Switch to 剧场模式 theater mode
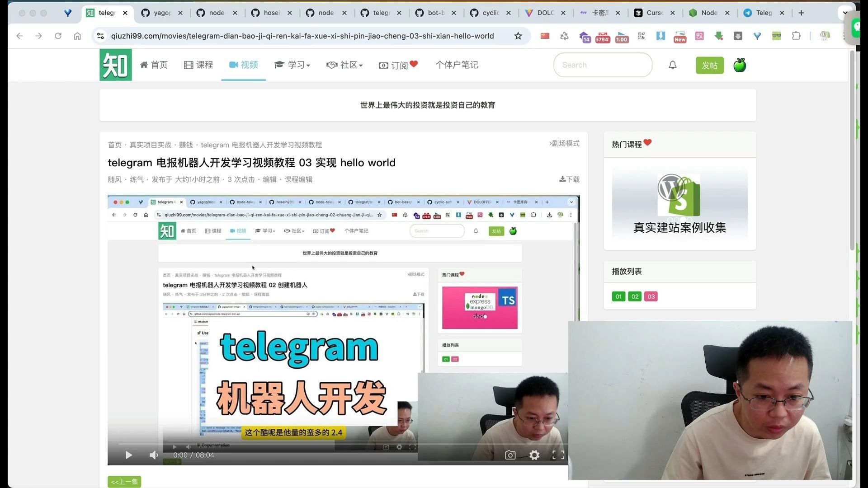868x488 pixels. pyautogui.click(x=564, y=143)
